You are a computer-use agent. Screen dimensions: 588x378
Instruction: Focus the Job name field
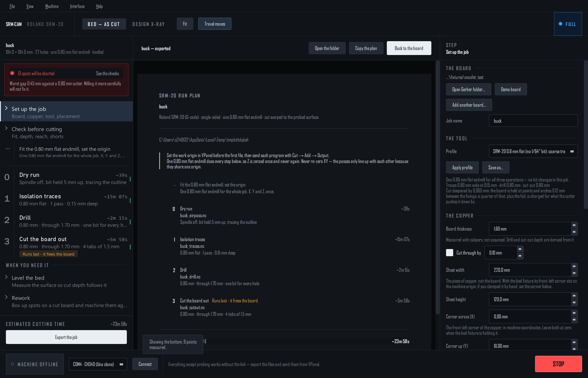point(533,121)
